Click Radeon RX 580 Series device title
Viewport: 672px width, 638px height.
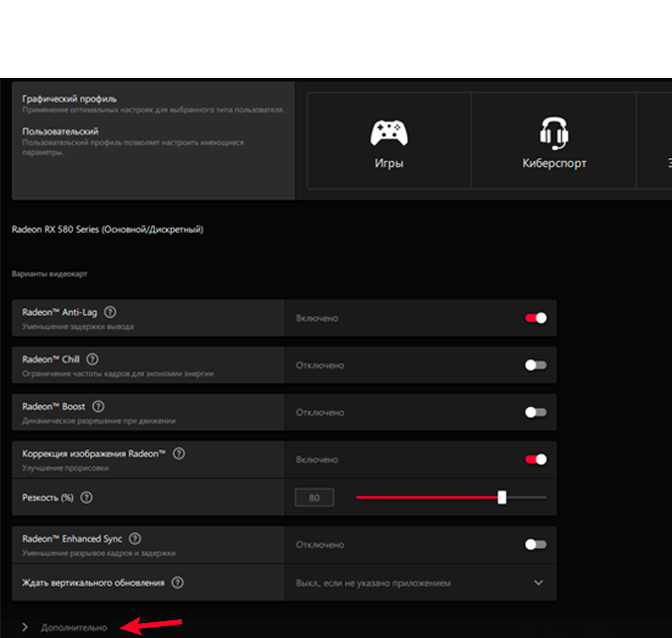(108, 229)
